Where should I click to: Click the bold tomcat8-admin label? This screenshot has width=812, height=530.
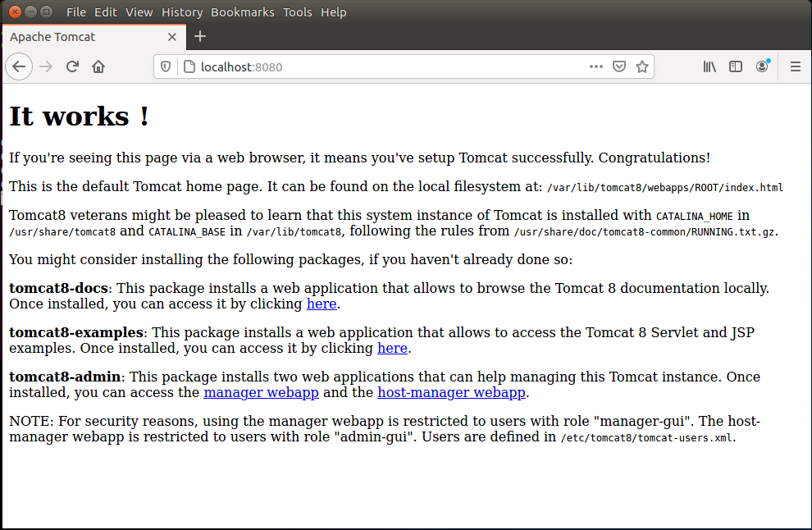click(65, 377)
